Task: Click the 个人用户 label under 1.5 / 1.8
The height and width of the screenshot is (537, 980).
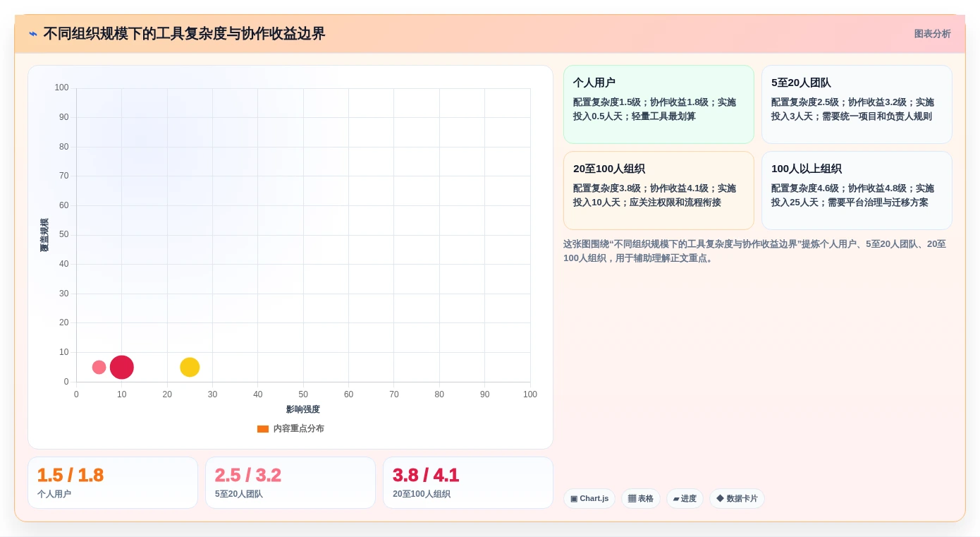Action: tap(54, 494)
